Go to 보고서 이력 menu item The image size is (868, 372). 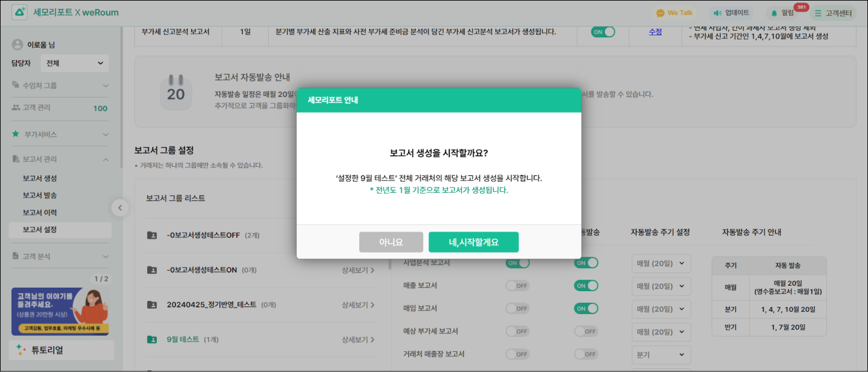(40, 213)
